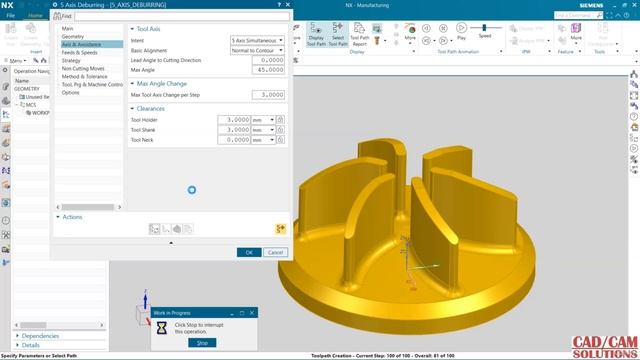The width and height of the screenshot is (640, 360).
Task: Click the Play animation button
Action: click(x=461, y=28)
